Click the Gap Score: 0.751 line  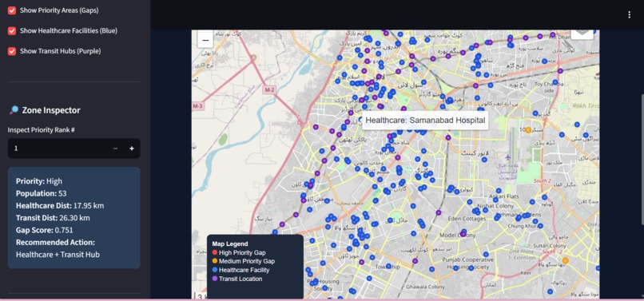pyautogui.click(x=45, y=230)
